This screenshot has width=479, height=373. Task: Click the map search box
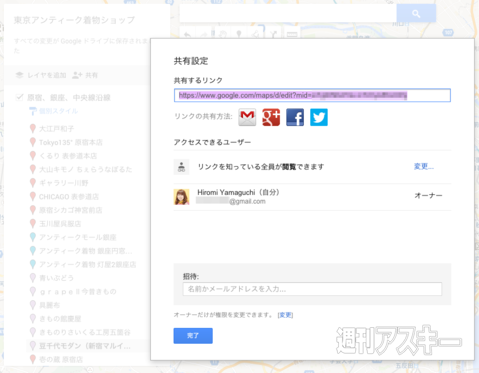click(x=288, y=13)
